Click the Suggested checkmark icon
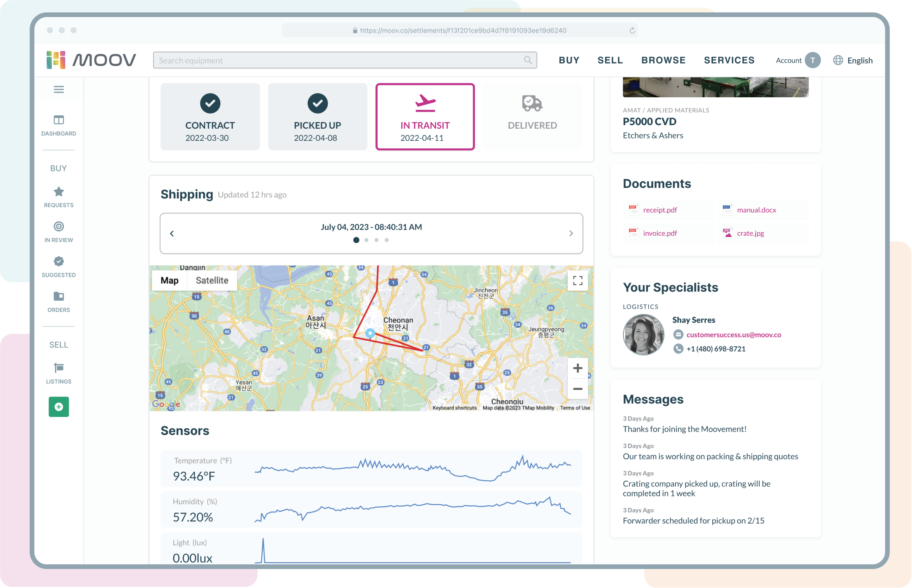This screenshot has width=912, height=588. point(59,261)
